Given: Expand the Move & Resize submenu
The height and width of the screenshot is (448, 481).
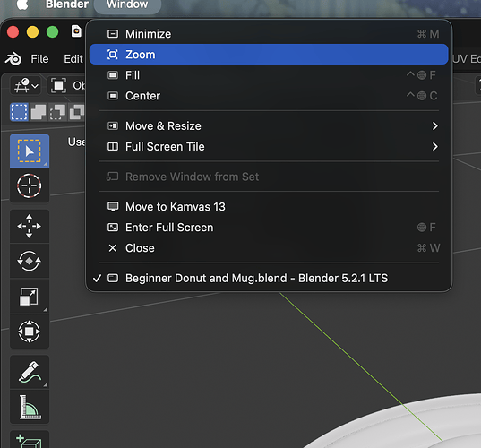Looking at the screenshot, I should (x=269, y=125).
